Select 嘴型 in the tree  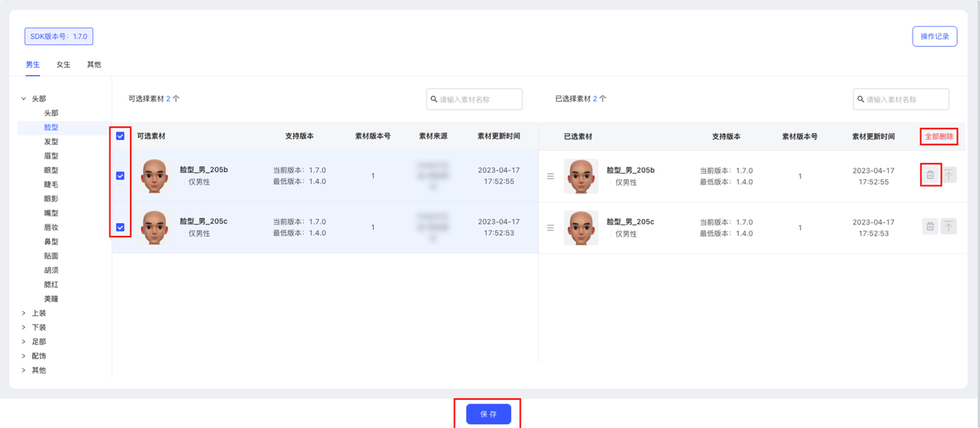point(51,214)
